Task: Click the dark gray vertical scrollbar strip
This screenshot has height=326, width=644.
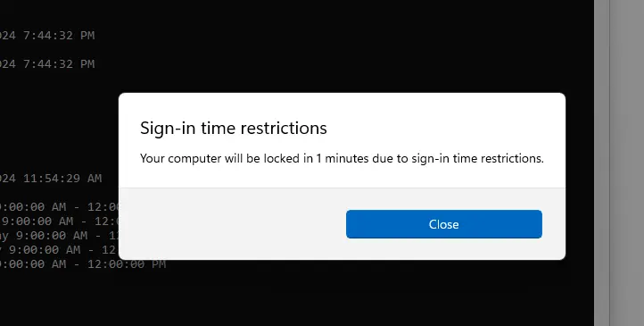Action: coord(602,163)
